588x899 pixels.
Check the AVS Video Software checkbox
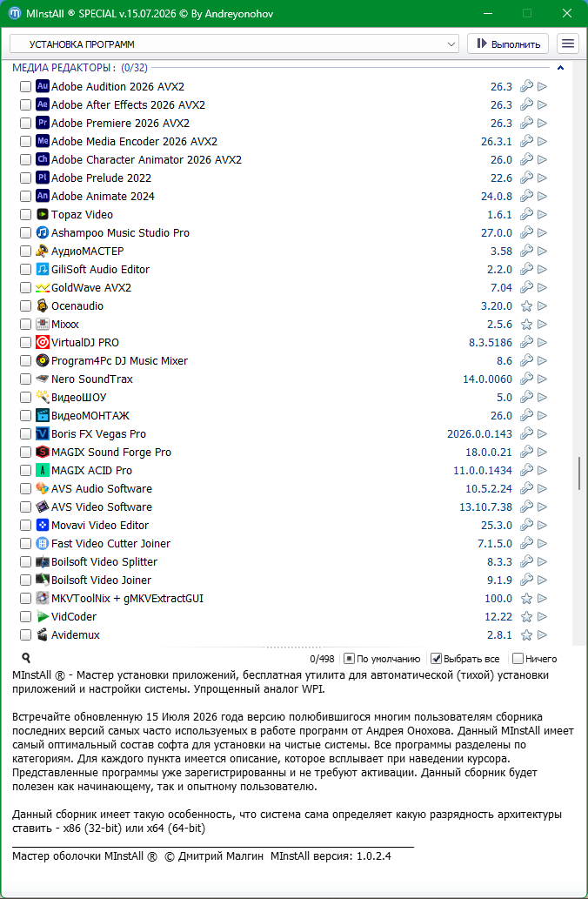click(x=25, y=507)
